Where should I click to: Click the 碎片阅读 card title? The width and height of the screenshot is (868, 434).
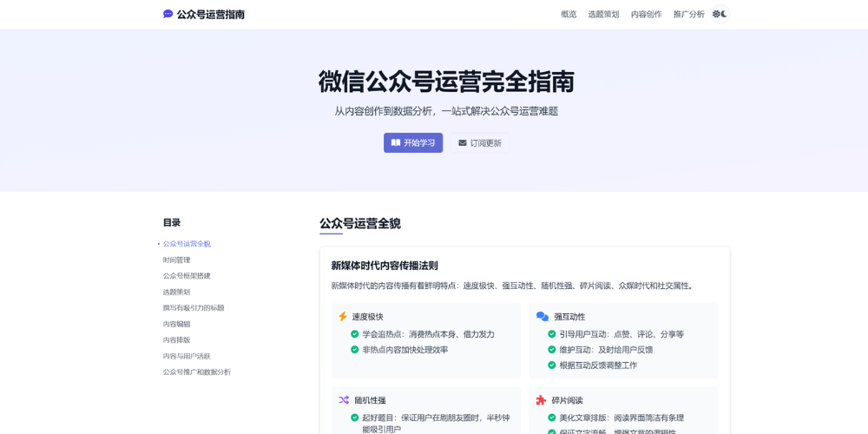click(x=568, y=400)
